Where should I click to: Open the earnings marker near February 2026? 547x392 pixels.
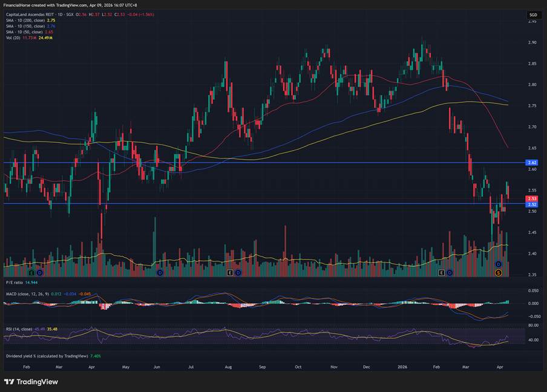point(442,273)
